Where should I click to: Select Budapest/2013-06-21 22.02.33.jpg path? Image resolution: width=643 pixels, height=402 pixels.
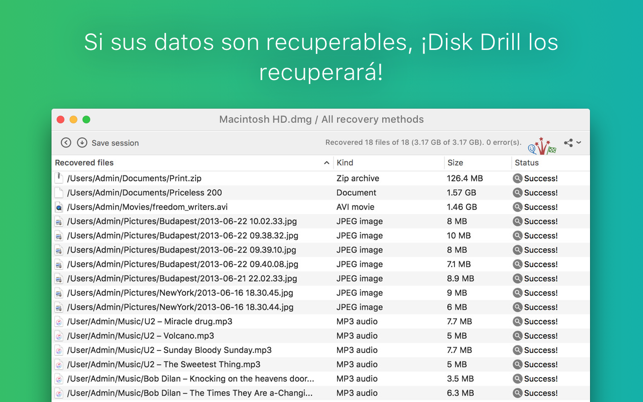click(182, 279)
